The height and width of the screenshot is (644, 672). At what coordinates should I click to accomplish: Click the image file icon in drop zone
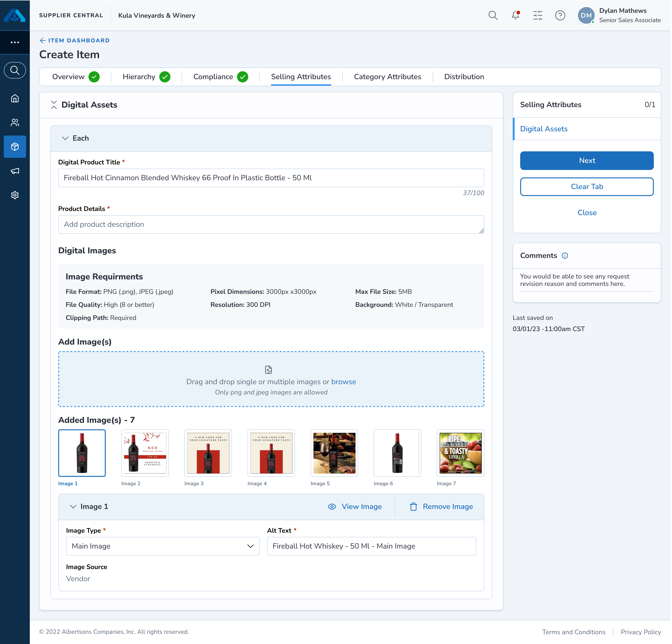(x=268, y=370)
